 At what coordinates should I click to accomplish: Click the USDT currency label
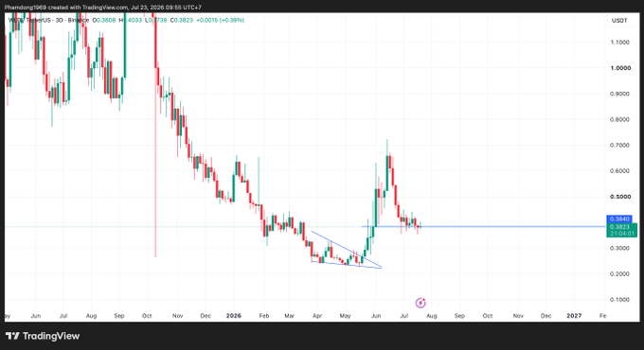[619, 21]
